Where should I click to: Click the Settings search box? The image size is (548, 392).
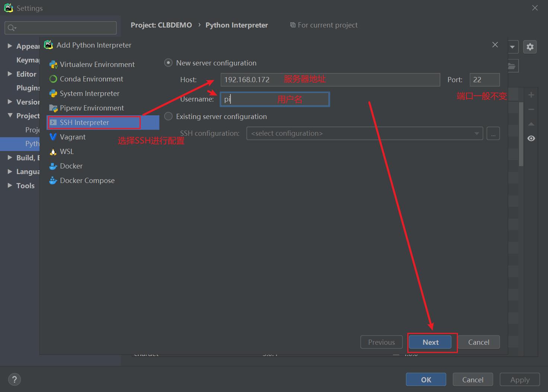click(60, 28)
